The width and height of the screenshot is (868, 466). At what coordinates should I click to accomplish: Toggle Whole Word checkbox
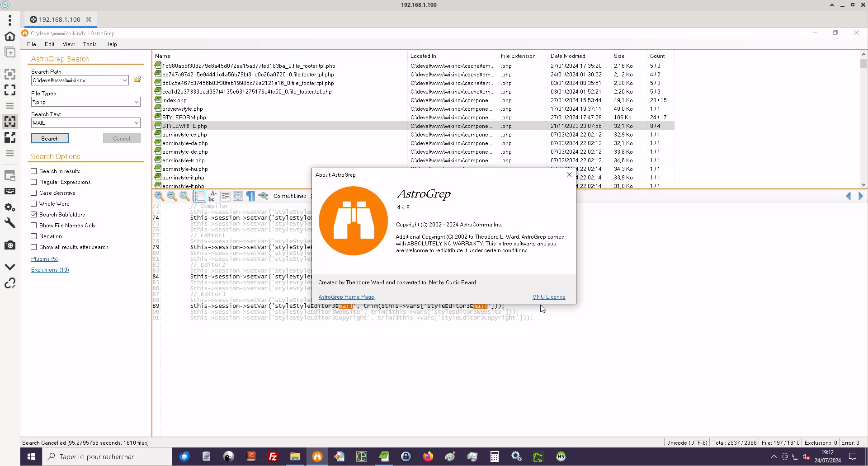point(34,203)
